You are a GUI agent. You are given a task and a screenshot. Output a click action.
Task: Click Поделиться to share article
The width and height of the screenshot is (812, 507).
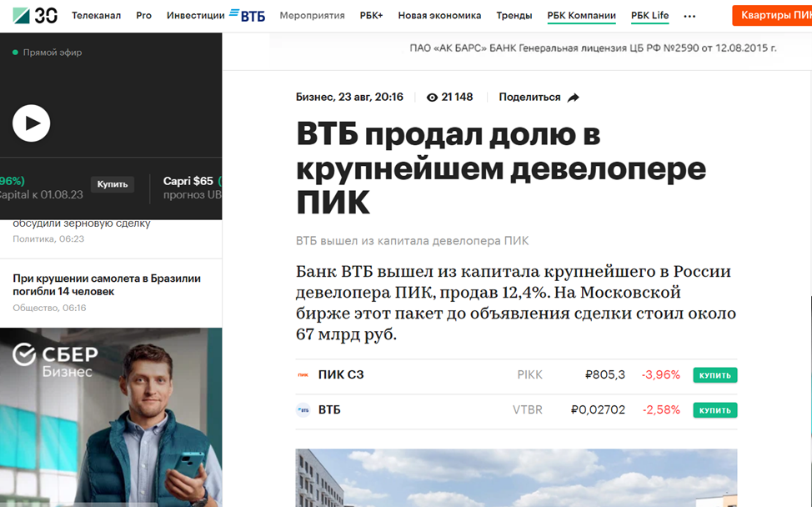click(x=529, y=98)
